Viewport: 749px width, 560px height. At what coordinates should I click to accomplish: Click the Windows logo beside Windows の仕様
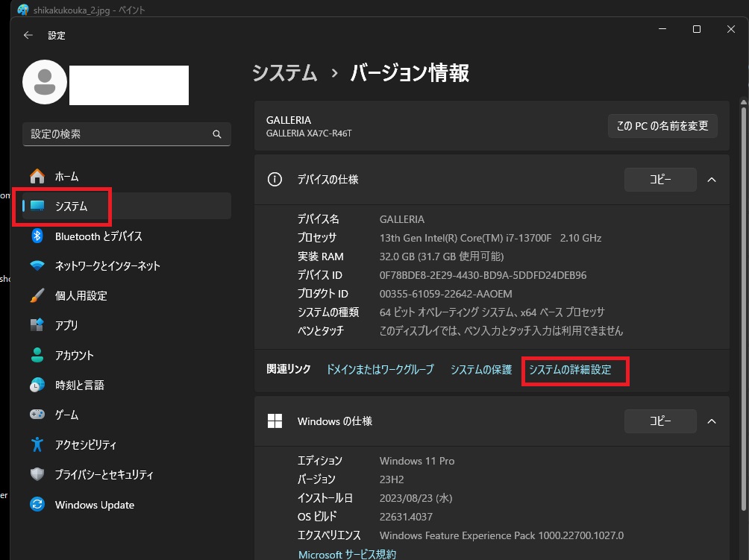coord(275,421)
